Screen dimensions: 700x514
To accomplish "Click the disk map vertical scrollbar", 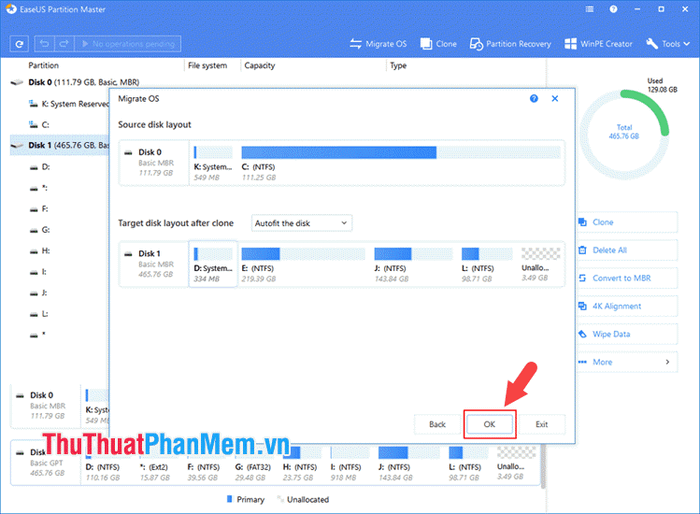I will coord(543,464).
